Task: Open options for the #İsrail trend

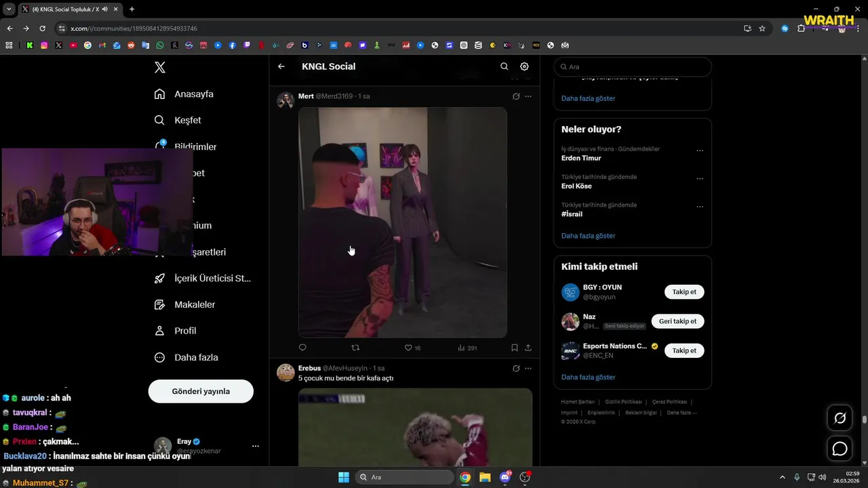Action: pos(700,207)
